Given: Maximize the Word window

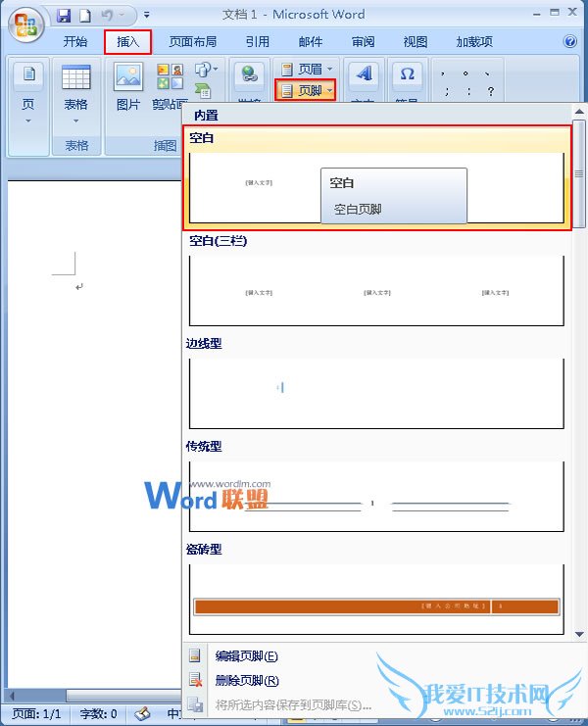Looking at the screenshot, I should pyautogui.click(x=555, y=13).
